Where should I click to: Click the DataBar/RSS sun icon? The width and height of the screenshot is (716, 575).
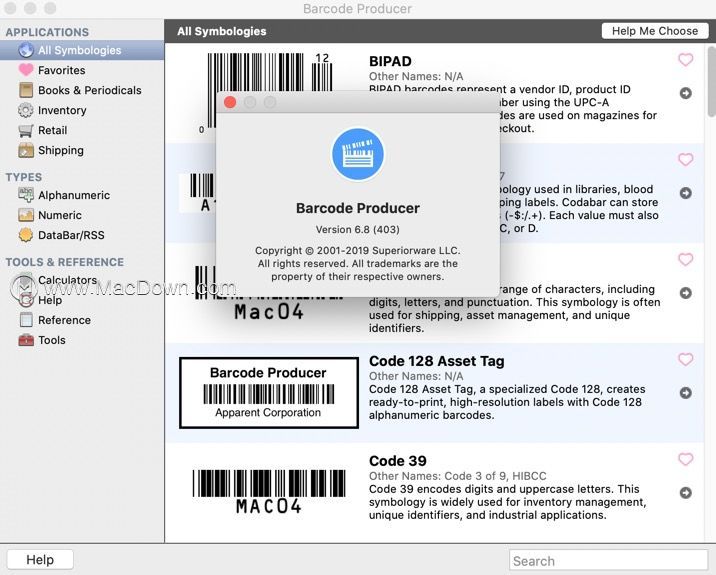26,235
